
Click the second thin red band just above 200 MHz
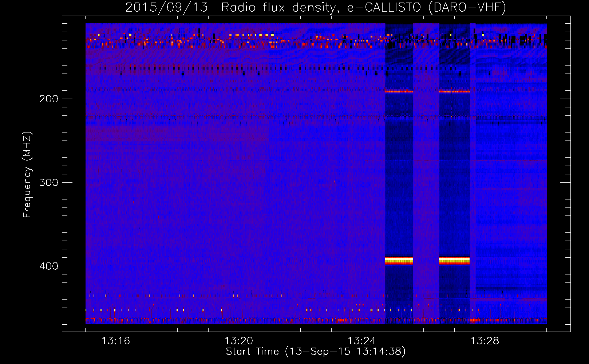454,92
